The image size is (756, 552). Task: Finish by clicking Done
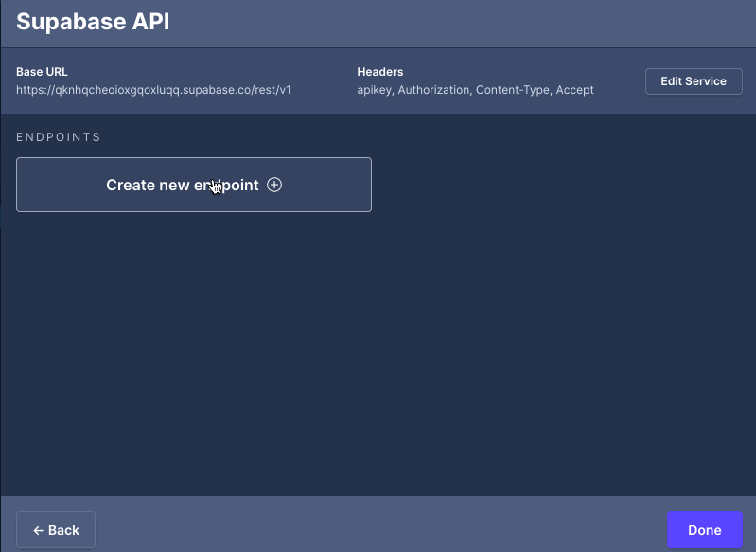pos(704,530)
